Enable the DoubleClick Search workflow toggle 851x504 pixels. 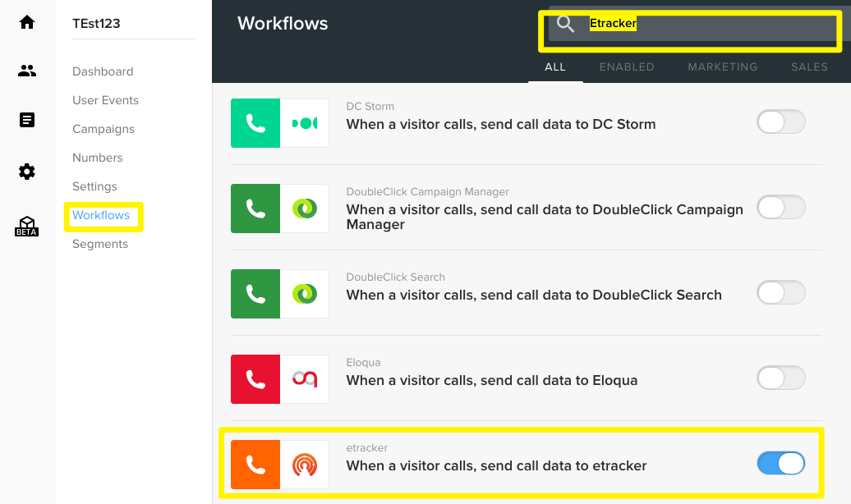coord(781,292)
